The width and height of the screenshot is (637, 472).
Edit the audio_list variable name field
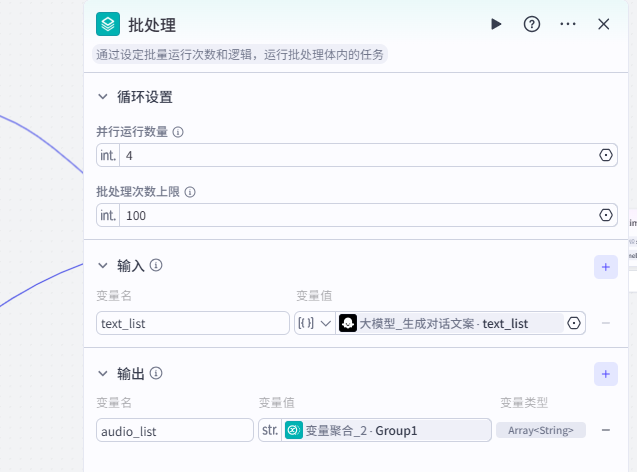tap(175, 431)
